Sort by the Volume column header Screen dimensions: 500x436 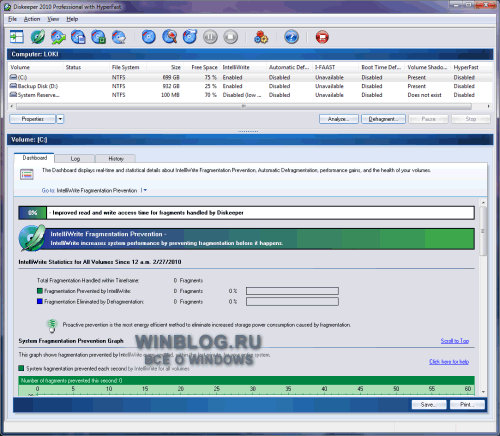pyautogui.click(x=36, y=67)
